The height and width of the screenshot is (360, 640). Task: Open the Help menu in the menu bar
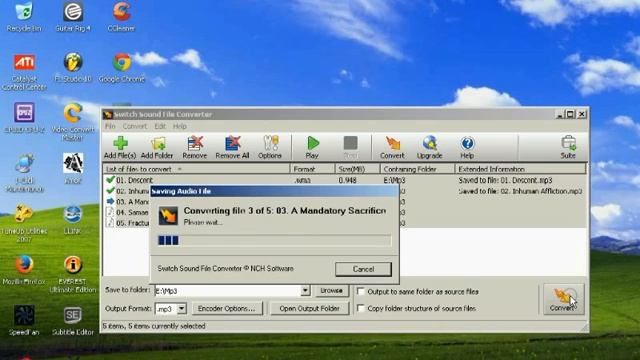[x=180, y=126]
